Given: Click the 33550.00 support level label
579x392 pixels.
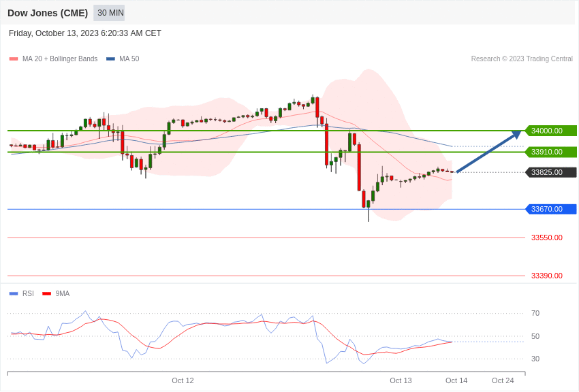Looking at the screenshot, I should pos(546,238).
